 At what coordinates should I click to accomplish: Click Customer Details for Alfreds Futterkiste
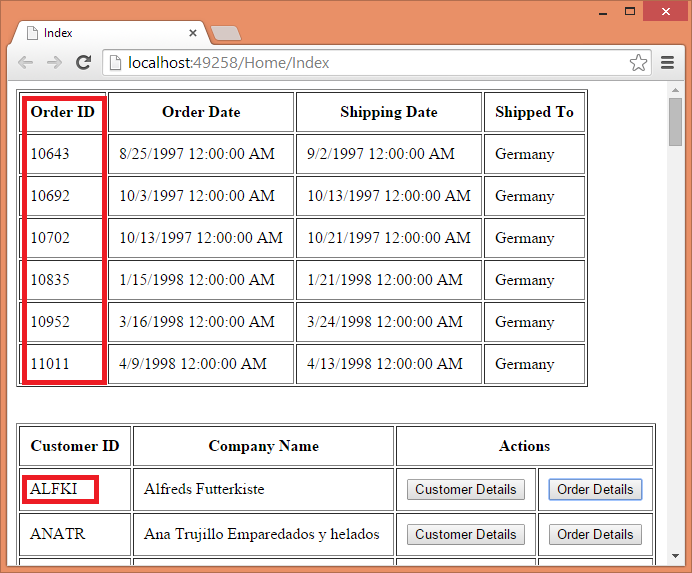point(466,490)
